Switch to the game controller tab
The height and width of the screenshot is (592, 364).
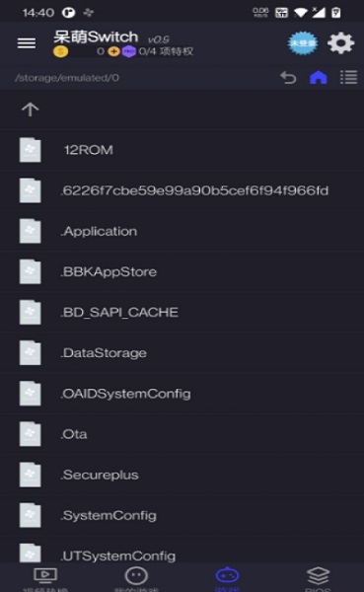point(227,577)
